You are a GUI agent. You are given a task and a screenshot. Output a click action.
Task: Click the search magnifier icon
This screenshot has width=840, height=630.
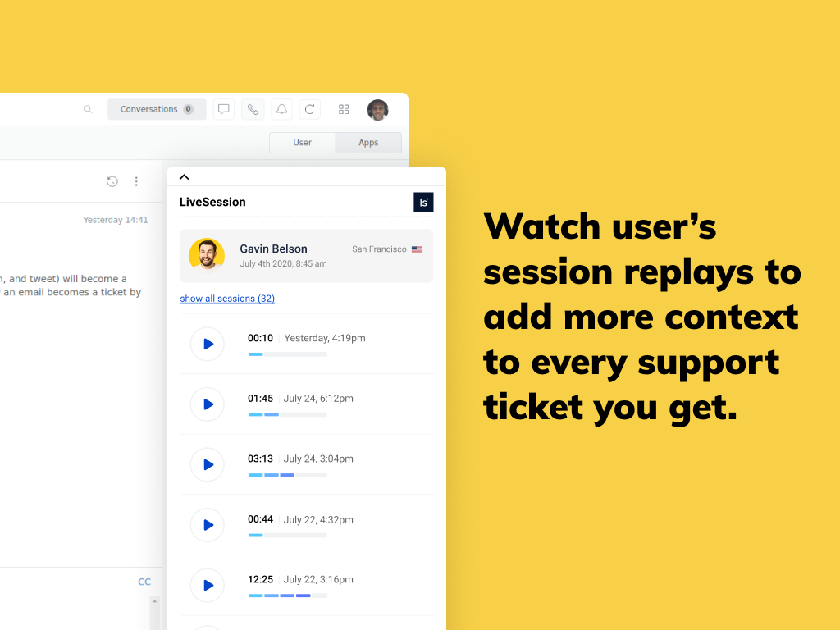pos(88,109)
